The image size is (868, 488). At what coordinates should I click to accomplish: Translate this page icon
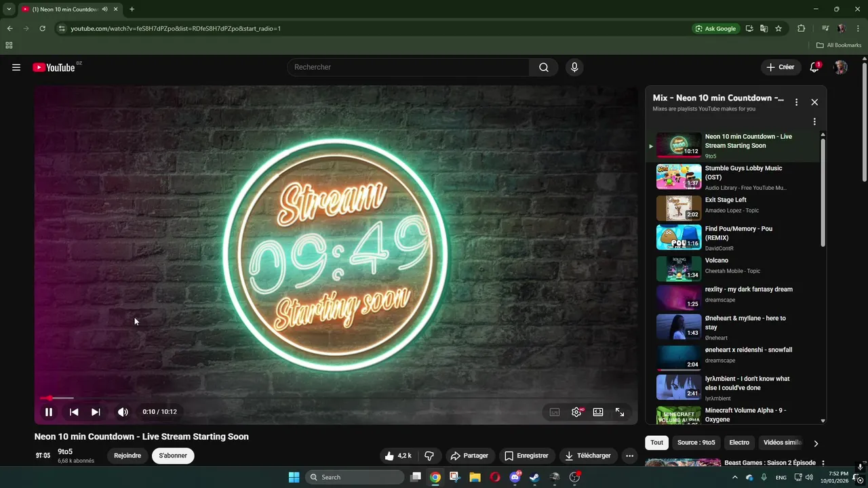tap(764, 28)
